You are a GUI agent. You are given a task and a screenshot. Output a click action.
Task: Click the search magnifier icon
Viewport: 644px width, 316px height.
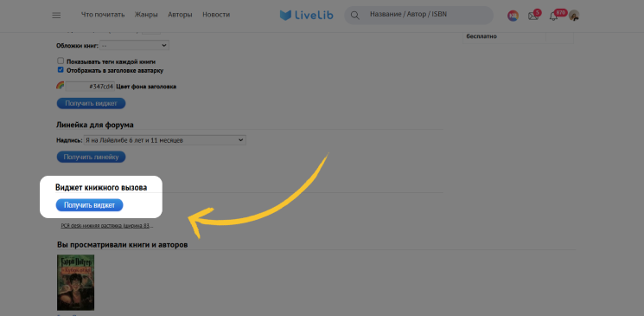point(355,16)
